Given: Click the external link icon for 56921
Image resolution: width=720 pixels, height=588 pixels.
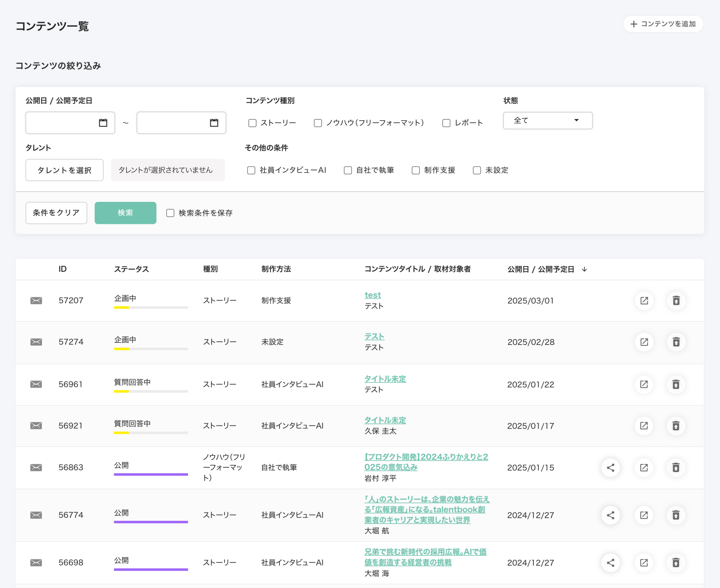Looking at the screenshot, I should 644,426.
